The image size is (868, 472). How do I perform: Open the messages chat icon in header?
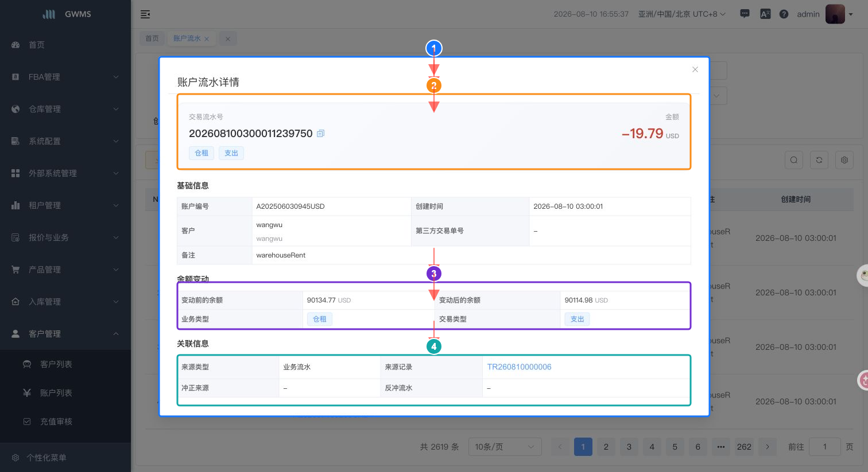click(x=745, y=14)
